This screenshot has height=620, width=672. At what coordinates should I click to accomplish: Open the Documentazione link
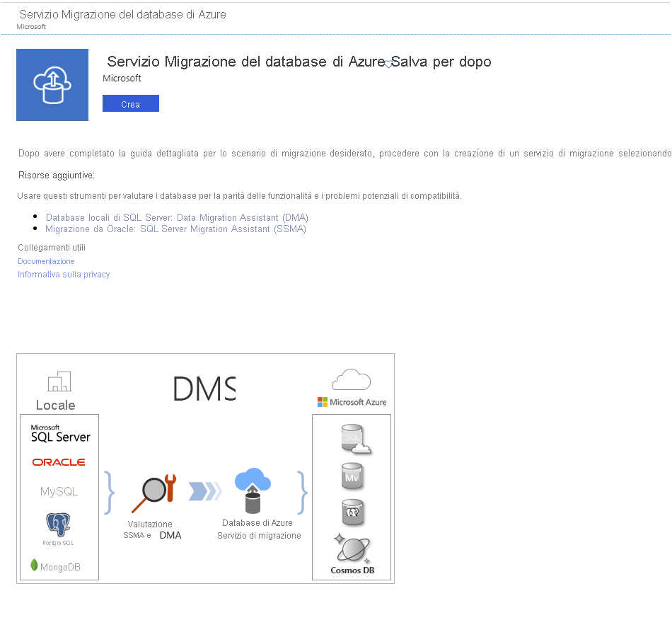click(46, 261)
